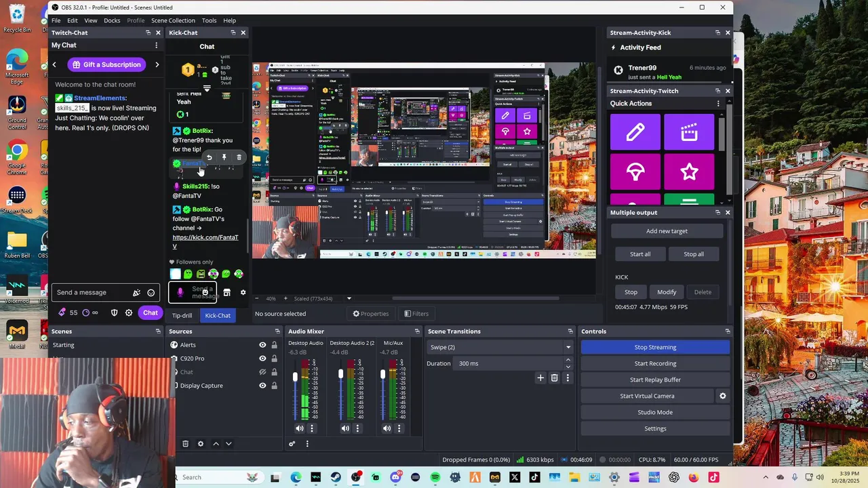Open Steam from the taskbar

pyautogui.click(x=336, y=477)
